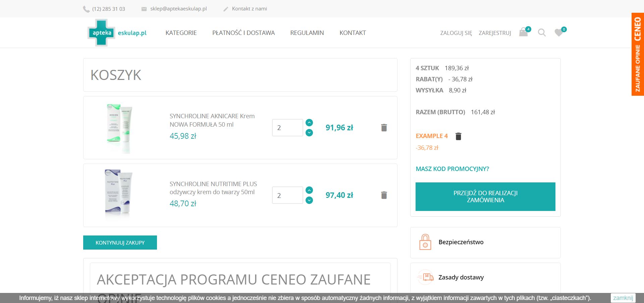Image resolution: width=644 pixels, height=303 pixels.
Task: Open the Bezpieczeństwo info label
Action: (x=461, y=242)
